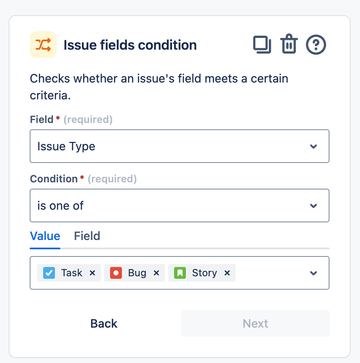The height and width of the screenshot is (363, 360).
Task: Click the orange shuffle condition icon
Action: pos(43,45)
